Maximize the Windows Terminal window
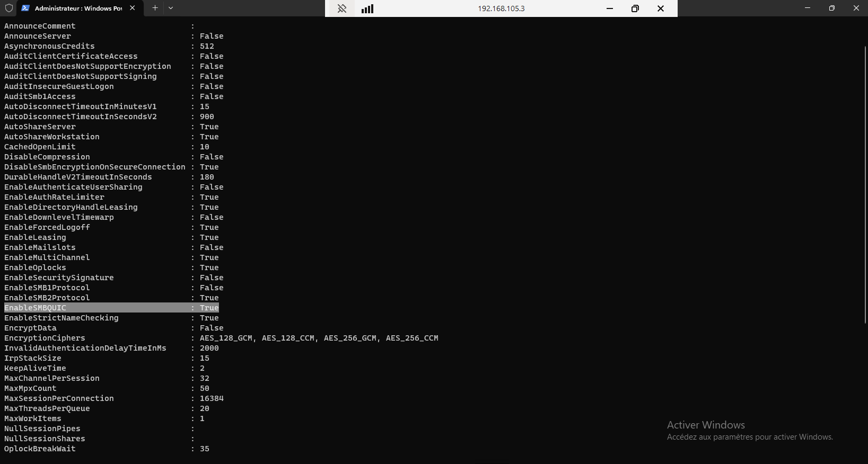Viewport: 868px width, 464px height. [x=831, y=8]
